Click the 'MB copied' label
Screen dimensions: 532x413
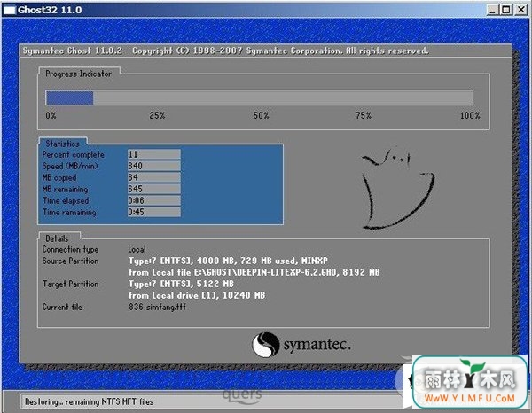(59, 177)
